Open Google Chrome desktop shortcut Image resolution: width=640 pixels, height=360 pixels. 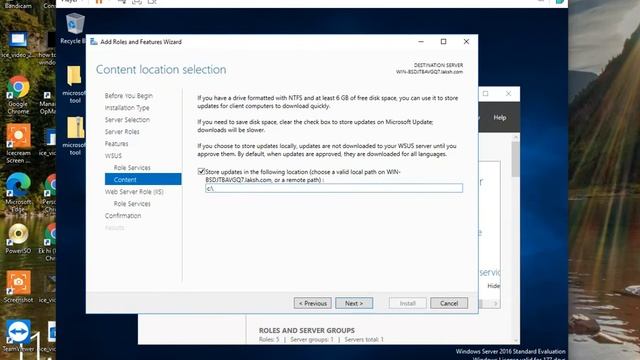[x=18, y=95]
